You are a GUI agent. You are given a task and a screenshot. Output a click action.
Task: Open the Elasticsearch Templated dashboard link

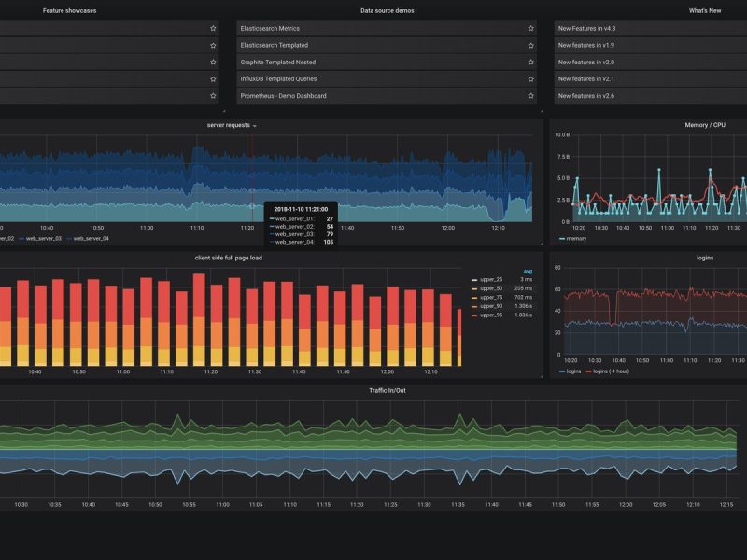[275, 45]
